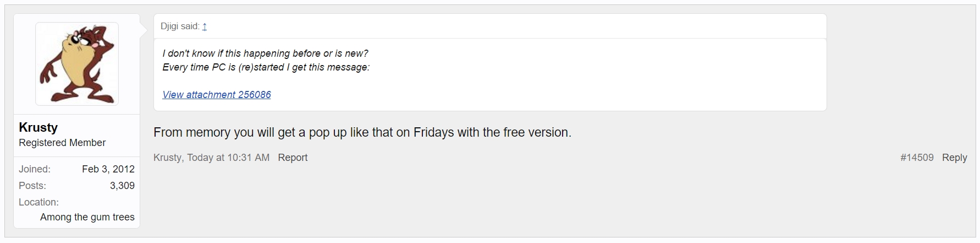Click Krusty's name in the post footer

[x=167, y=158]
